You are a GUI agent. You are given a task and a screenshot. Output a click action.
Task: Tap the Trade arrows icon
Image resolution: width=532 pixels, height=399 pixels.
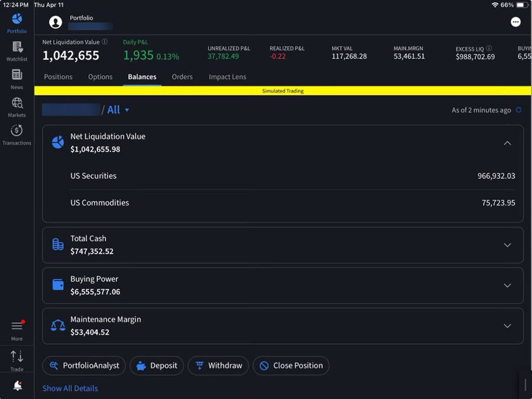[17, 356]
